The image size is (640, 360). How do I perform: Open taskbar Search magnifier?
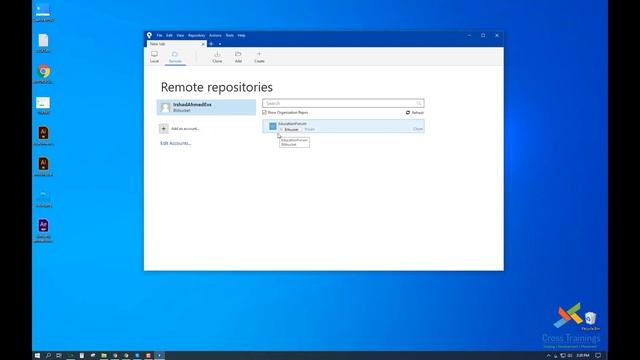(x=48, y=356)
